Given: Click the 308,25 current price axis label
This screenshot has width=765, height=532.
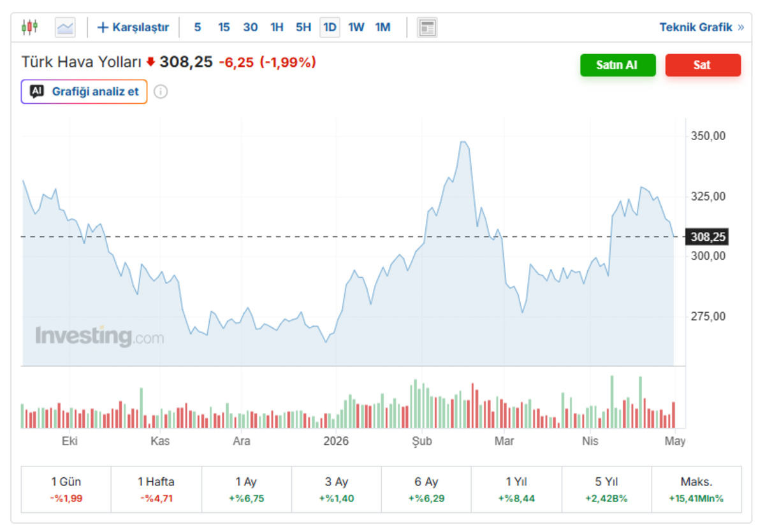Looking at the screenshot, I should [708, 237].
